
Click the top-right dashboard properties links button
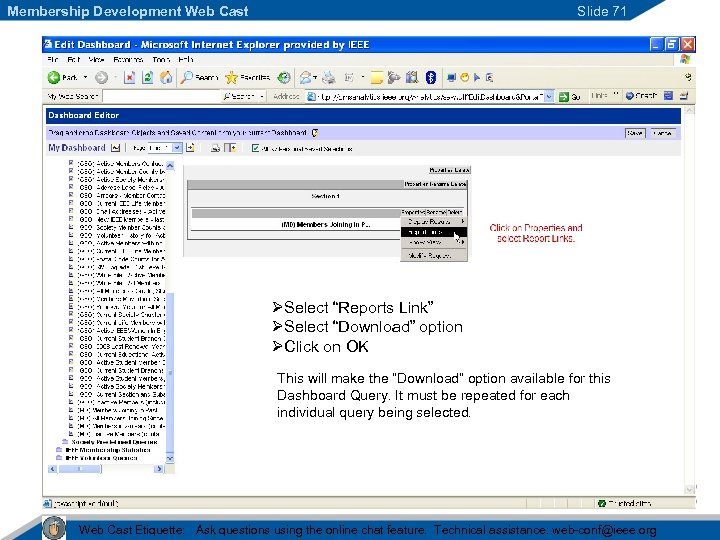tap(450, 170)
